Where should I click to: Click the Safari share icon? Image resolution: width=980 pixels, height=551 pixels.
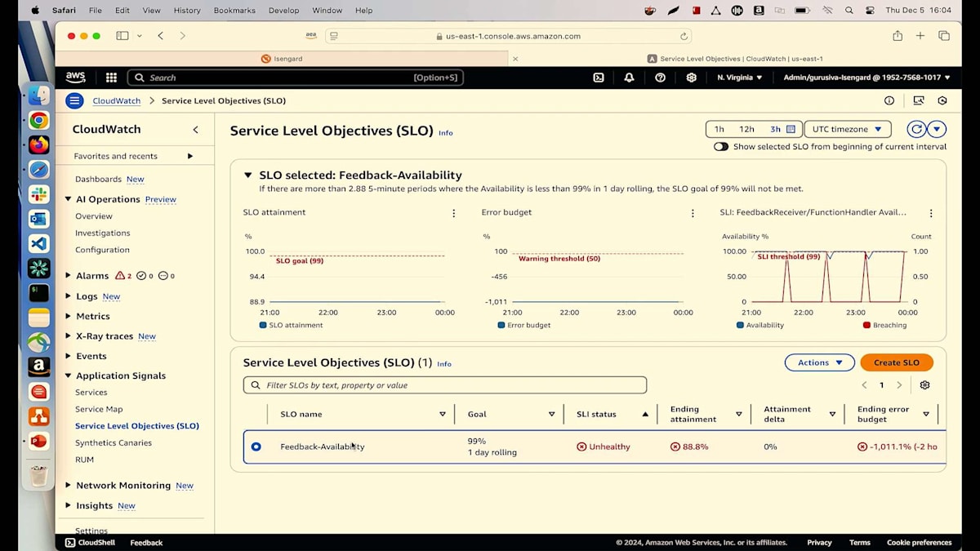pyautogui.click(x=898, y=36)
